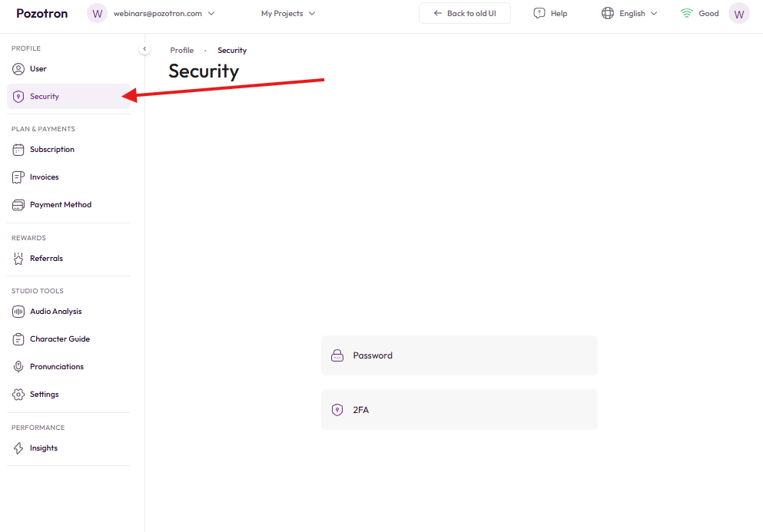Screen dimensions: 763x532
Task: Click the User profile icon in sidebar
Action: point(18,69)
